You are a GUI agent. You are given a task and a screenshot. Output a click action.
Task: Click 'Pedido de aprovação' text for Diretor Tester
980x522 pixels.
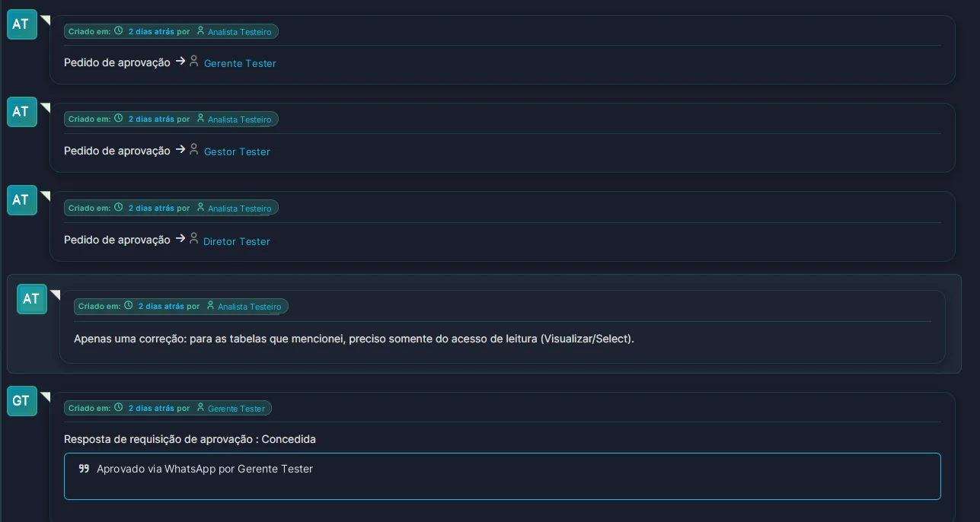coord(117,240)
